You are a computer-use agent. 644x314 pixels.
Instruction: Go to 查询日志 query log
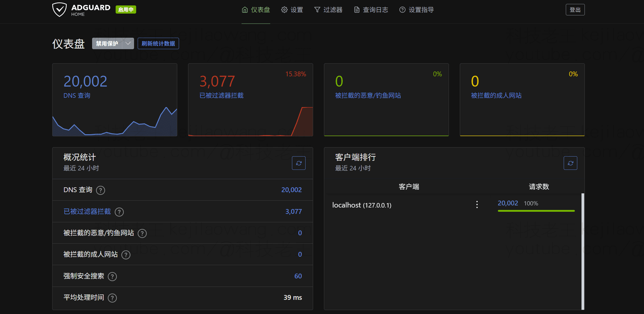click(x=371, y=10)
